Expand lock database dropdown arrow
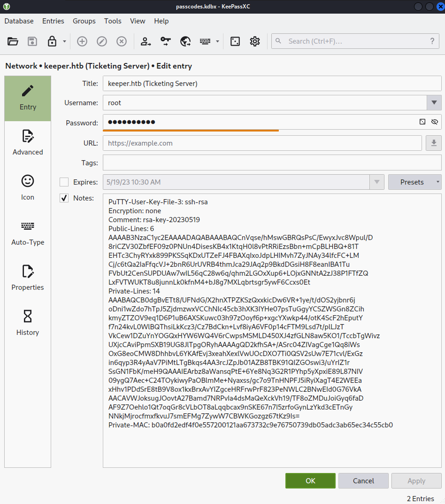The height and width of the screenshot is (504, 445). pos(64,41)
